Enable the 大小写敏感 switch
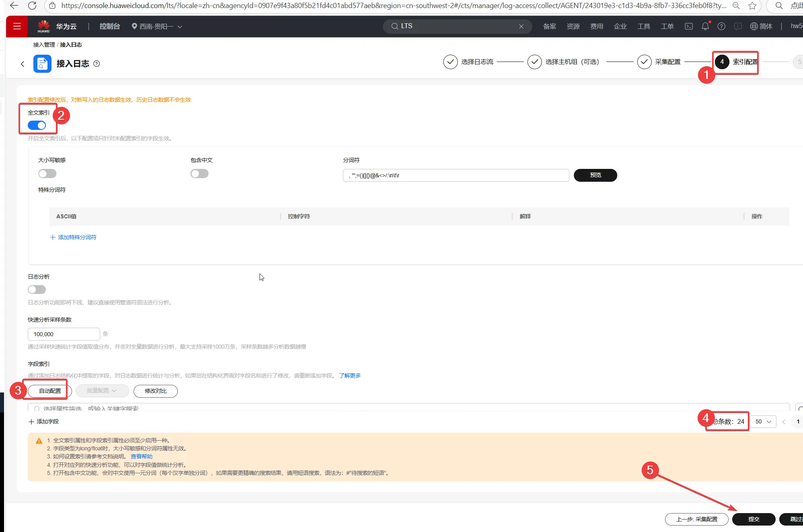The image size is (803, 532). click(x=47, y=174)
